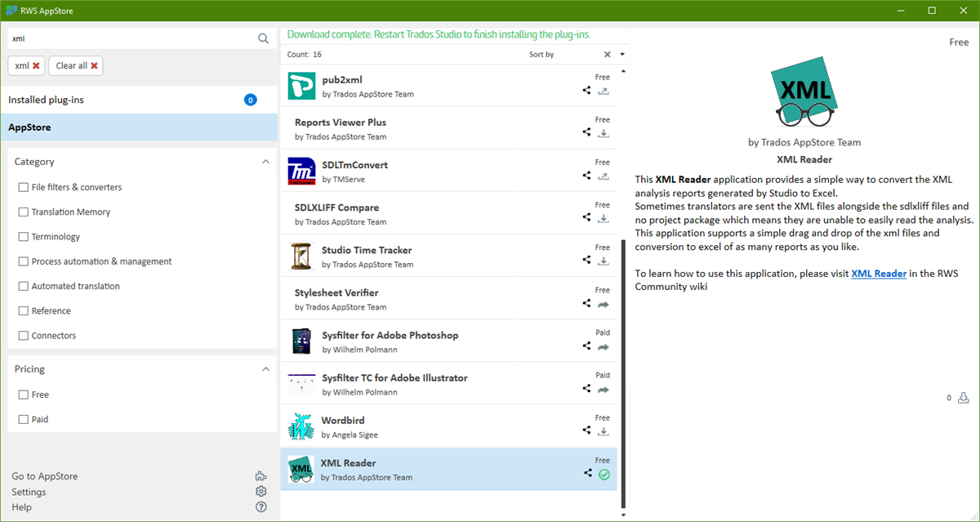Select the Stylesheet Verifier entry
Image resolution: width=980 pixels, height=522 pixels.
click(448, 298)
